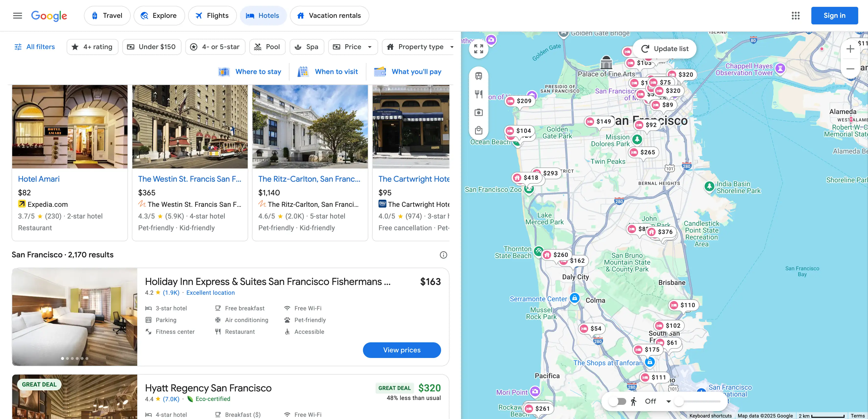The width and height of the screenshot is (868, 419).
Task: Toggle 4+ rating filter chip
Action: tap(92, 47)
